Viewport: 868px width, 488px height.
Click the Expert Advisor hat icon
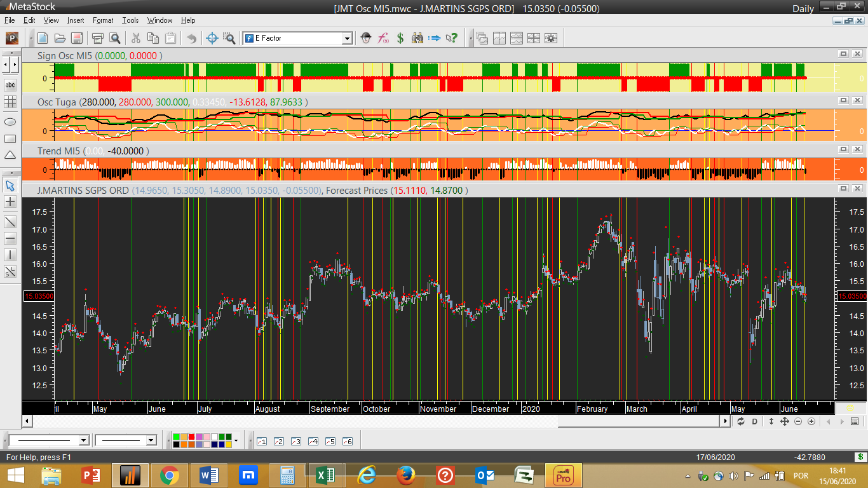click(x=366, y=38)
